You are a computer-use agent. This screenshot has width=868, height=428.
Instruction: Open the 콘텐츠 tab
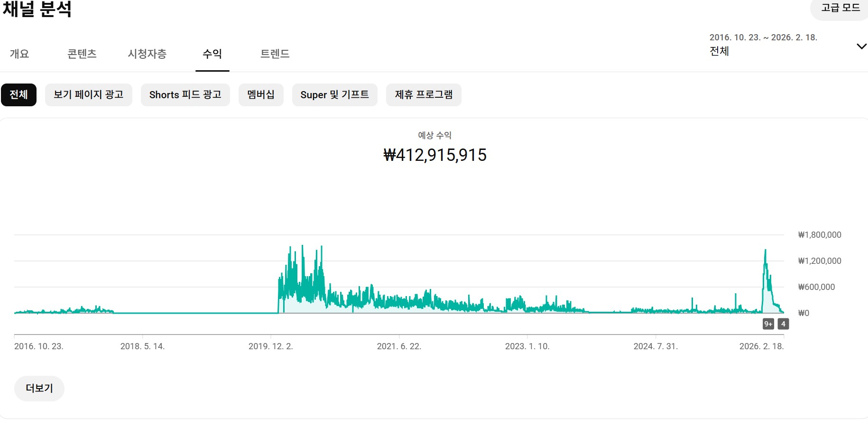[82, 54]
